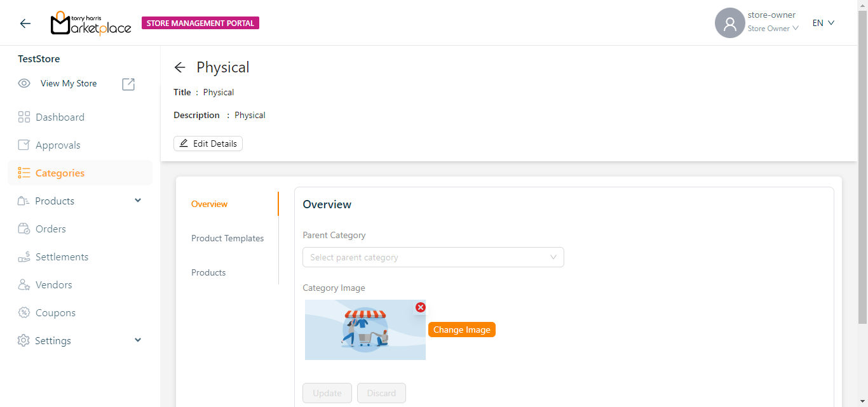868x407 pixels.
Task: Click the View My Store eye icon
Action: [x=24, y=84]
